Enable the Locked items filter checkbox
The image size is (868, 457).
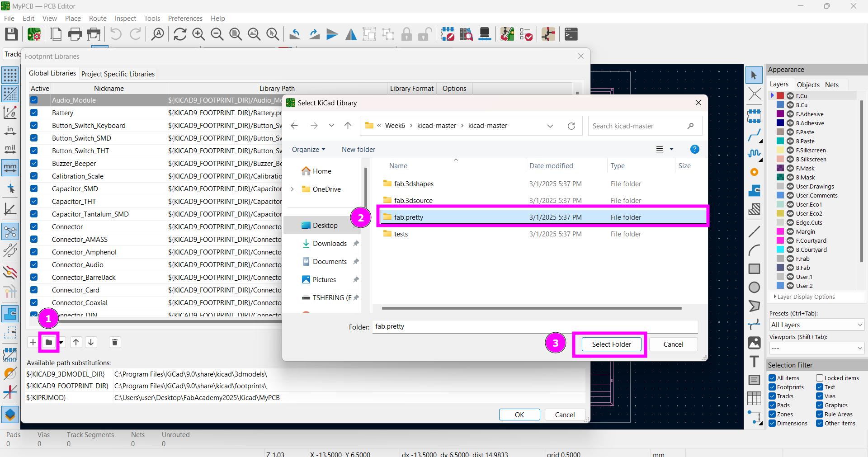tap(820, 378)
